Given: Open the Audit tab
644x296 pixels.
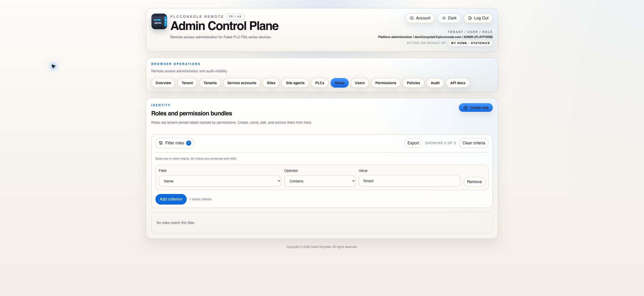Looking at the screenshot, I should coord(435,83).
